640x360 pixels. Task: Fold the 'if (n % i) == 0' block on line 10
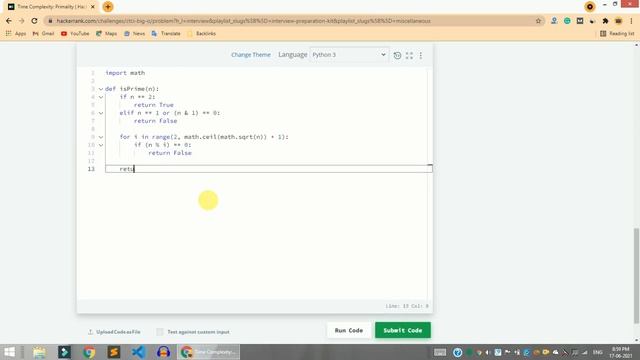coord(101,145)
